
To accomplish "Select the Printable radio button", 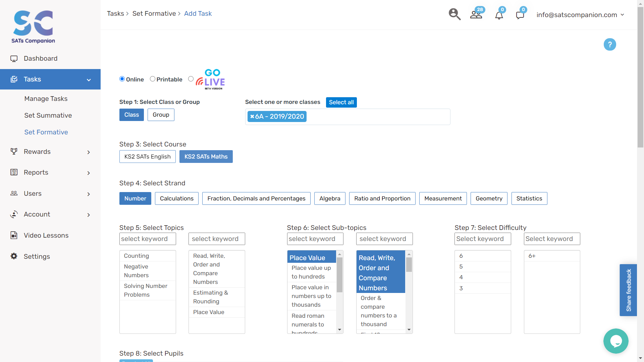I will [x=153, y=79].
